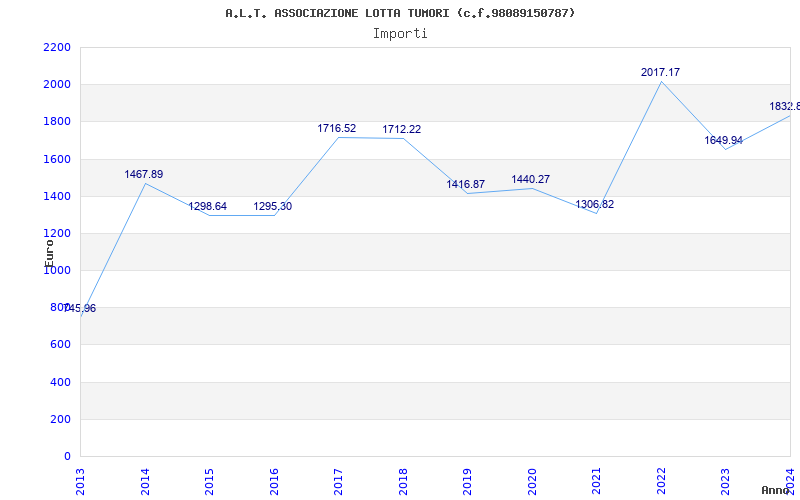Click the partially cut 1832.8 label

pyautogui.click(x=785, y=107)
